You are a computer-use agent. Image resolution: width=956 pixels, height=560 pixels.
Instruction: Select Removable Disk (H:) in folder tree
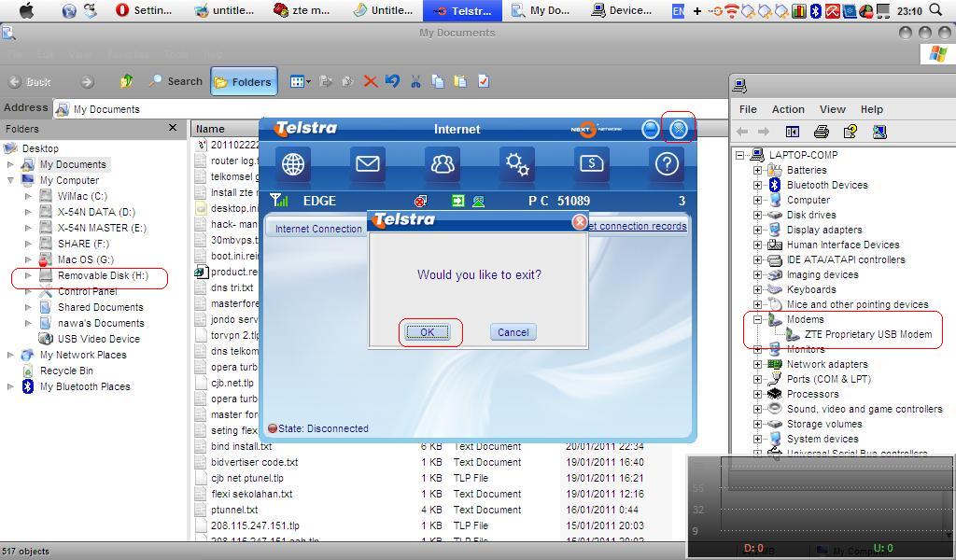coord(103,275)
